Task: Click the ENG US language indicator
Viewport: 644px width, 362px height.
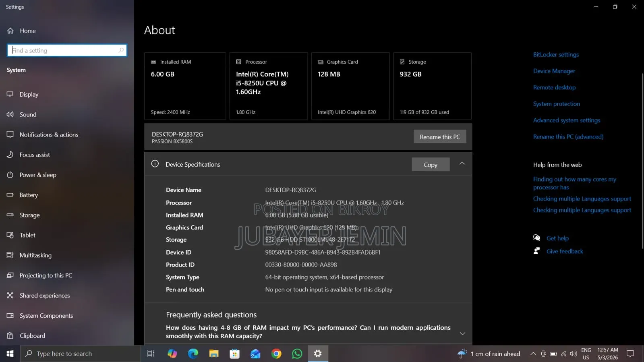Action: [586, 354]
